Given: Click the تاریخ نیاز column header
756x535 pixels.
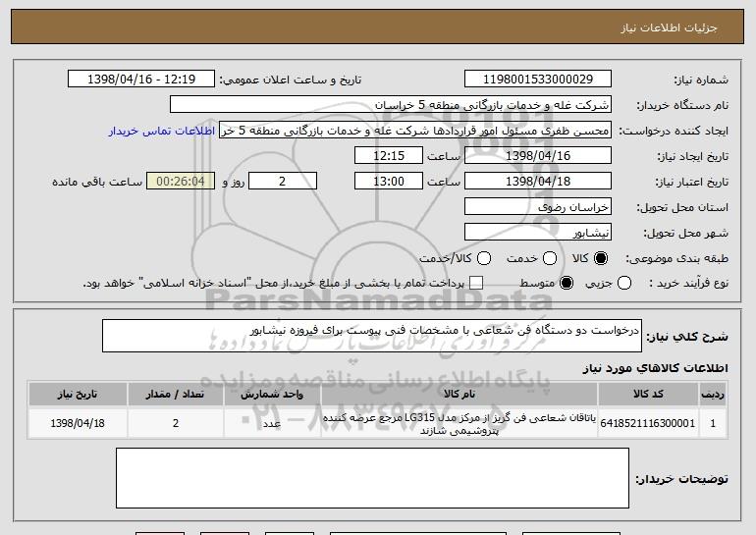Looking at the screenshot, I should point(78,395).
